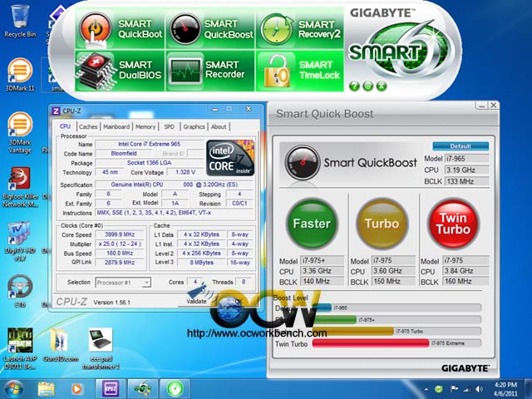Viewport: 532px width, 399px height.
Task: Switch to Mainboard tab in CPU-Z
Action: coord(116,127)
